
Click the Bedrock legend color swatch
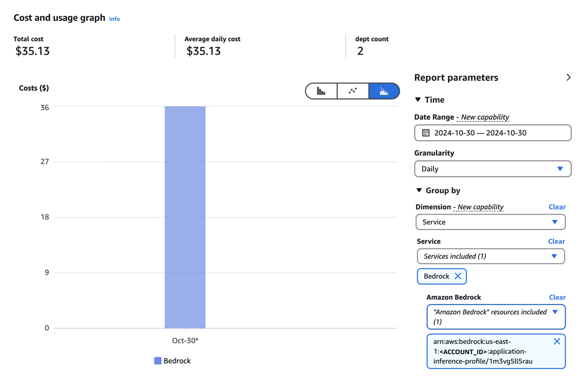point(158,361)
